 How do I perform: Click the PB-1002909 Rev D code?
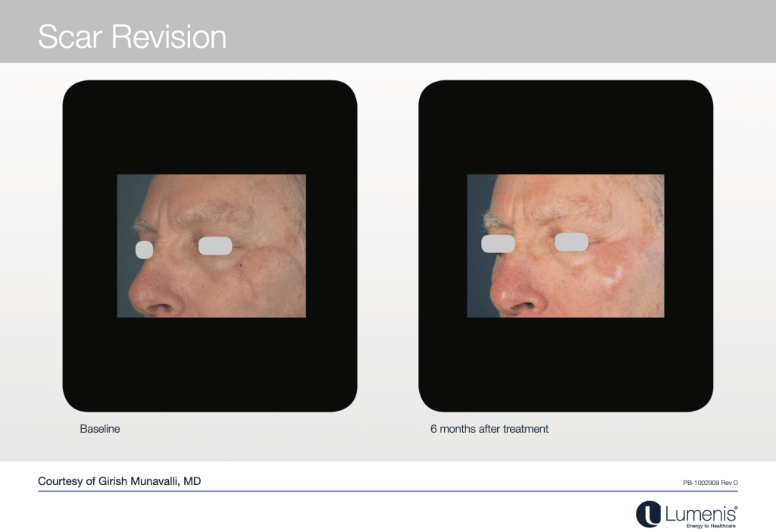710,483
